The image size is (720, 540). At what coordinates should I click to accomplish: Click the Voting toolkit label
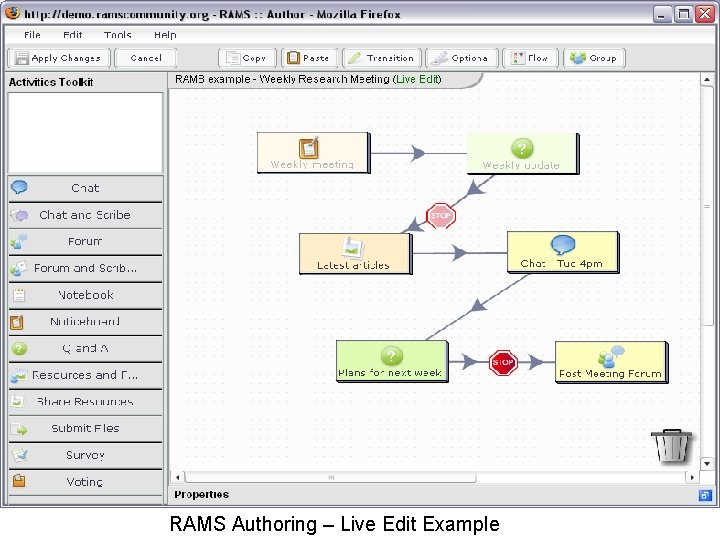tap(84, 482)
